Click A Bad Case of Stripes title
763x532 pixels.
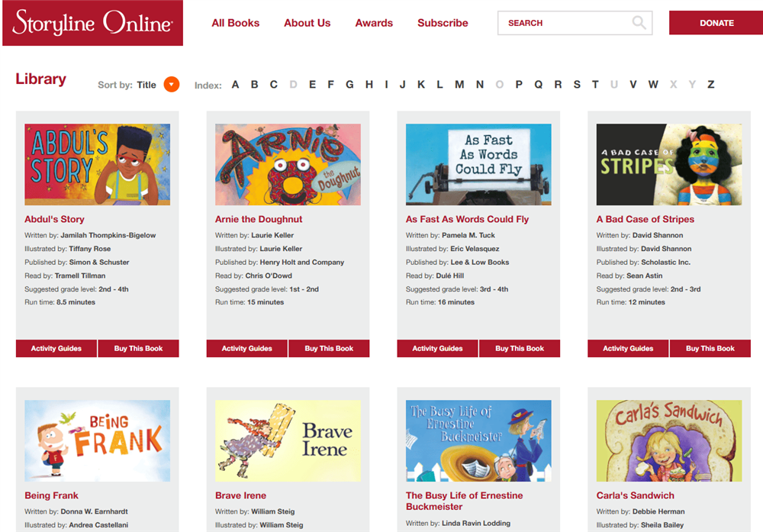tap(645, 220)
